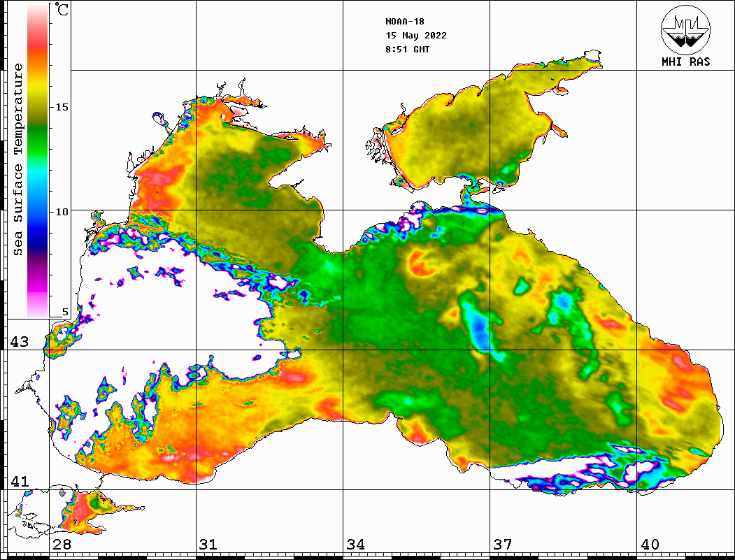The height and width of the screenshot is (560, 735).
Task: Click longitude label 28
Action: tap(62, 544)
